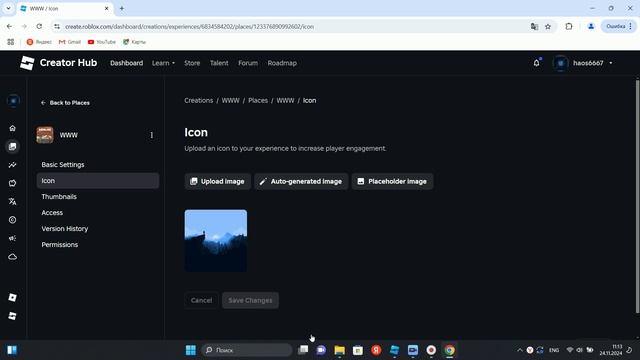
Task: Click the translation icon in left sidebar
Action: tap(13, 202)
